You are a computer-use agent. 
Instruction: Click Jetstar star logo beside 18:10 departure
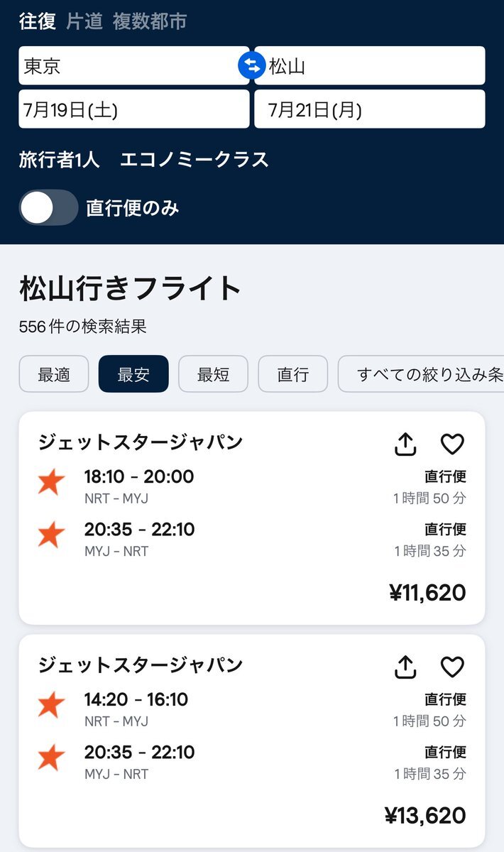tap(51, 483)
